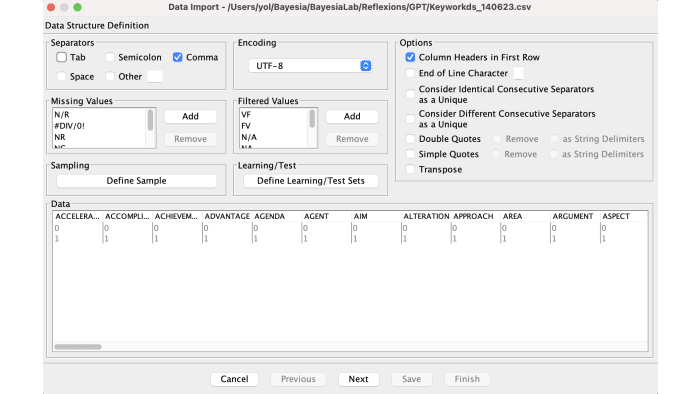Enable End of Line Character option
700x394 pixels.
coord(410,73)
